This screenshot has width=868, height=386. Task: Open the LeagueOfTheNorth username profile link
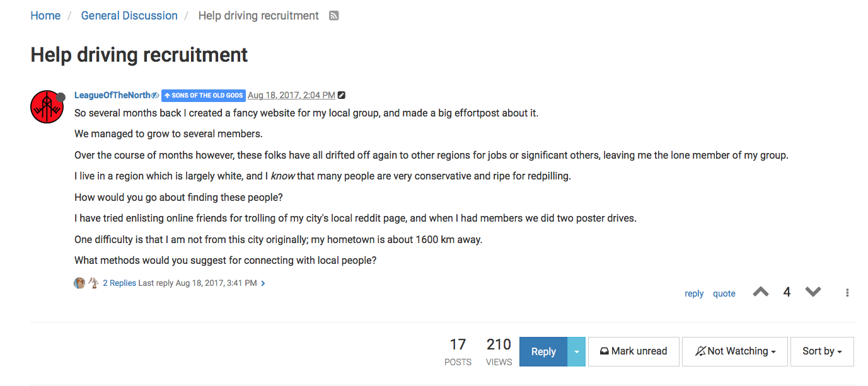click(x=112, y=96)
